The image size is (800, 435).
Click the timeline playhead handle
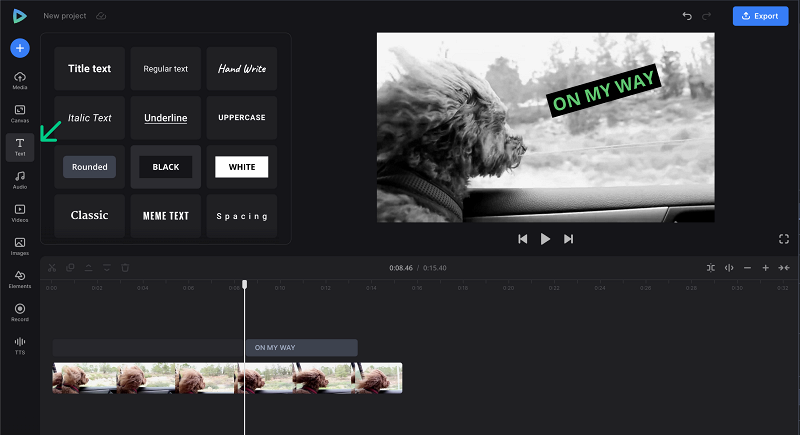click(x=244, y=284)
